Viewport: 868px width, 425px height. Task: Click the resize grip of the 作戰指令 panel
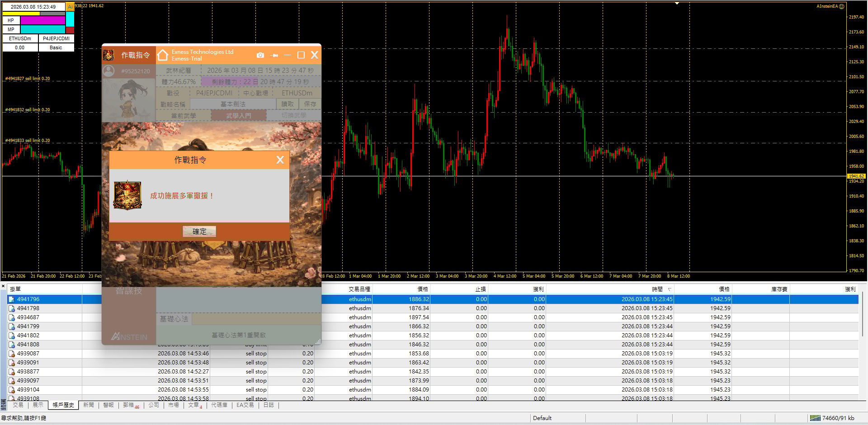click(x=318, y=342)
